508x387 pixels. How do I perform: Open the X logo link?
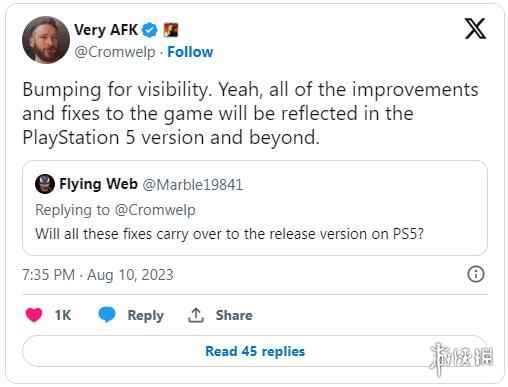point(475,29)
